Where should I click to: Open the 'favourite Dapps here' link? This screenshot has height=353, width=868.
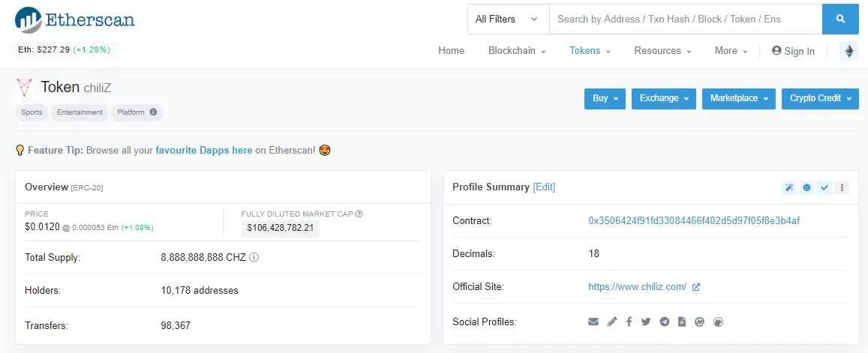point(204,150)
